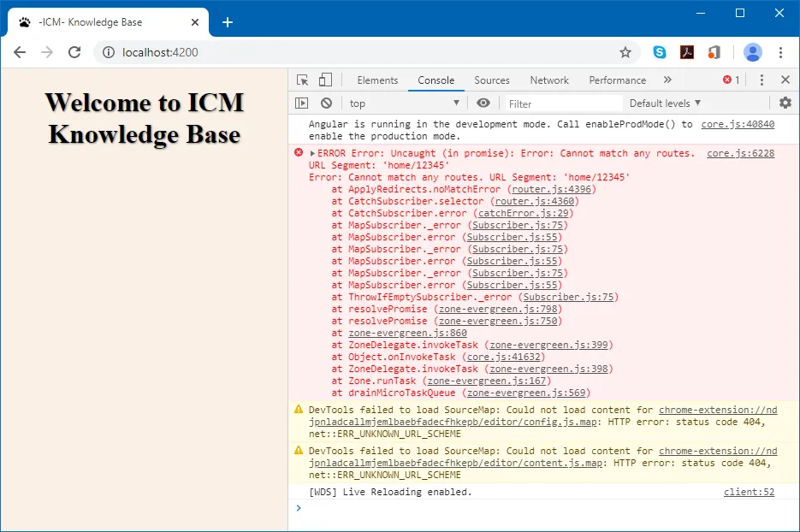Open router.js:4360 link
This screenshot has width=800, height=532.
tap(535, 201)
